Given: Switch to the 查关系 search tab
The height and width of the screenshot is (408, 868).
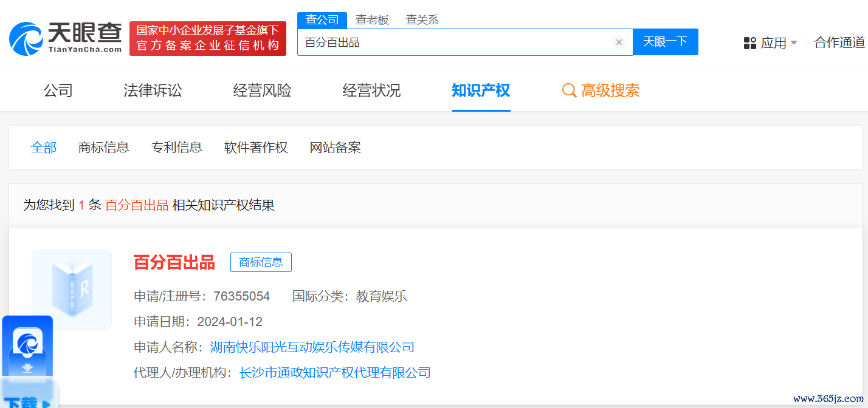Looking at the screenshot, I should coord(422,20).
